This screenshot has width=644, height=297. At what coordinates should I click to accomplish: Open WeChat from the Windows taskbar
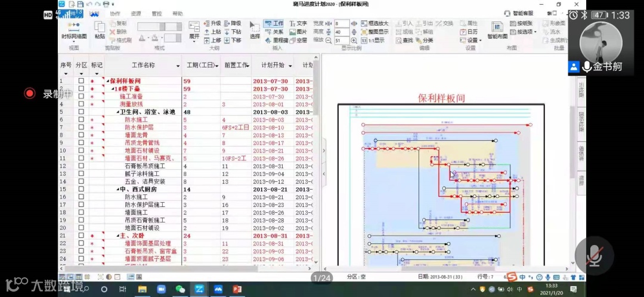(180, 289)
